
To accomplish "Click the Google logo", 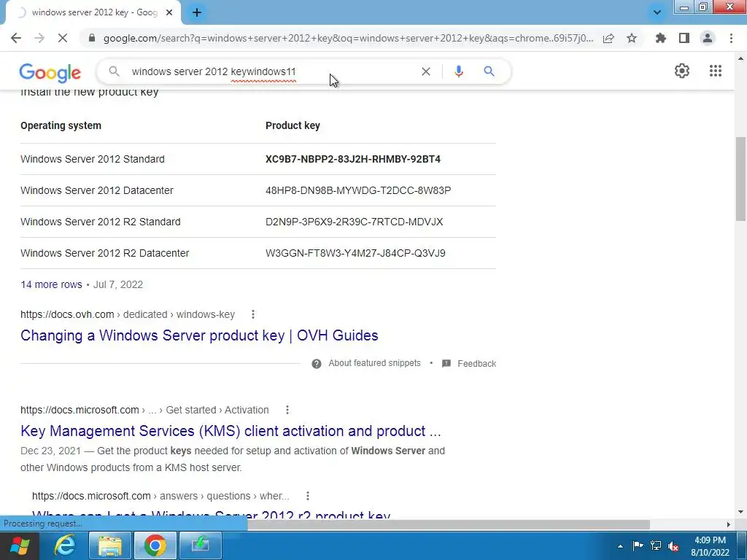I will point(50,72).
